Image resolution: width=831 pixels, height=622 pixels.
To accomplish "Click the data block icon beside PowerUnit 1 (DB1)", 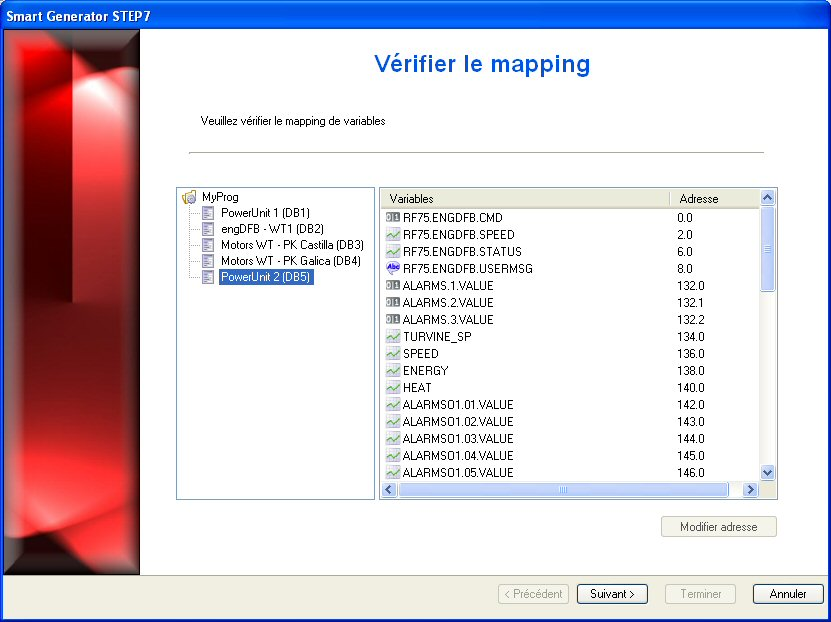I will pyautogui.click(x=208, y=213).
